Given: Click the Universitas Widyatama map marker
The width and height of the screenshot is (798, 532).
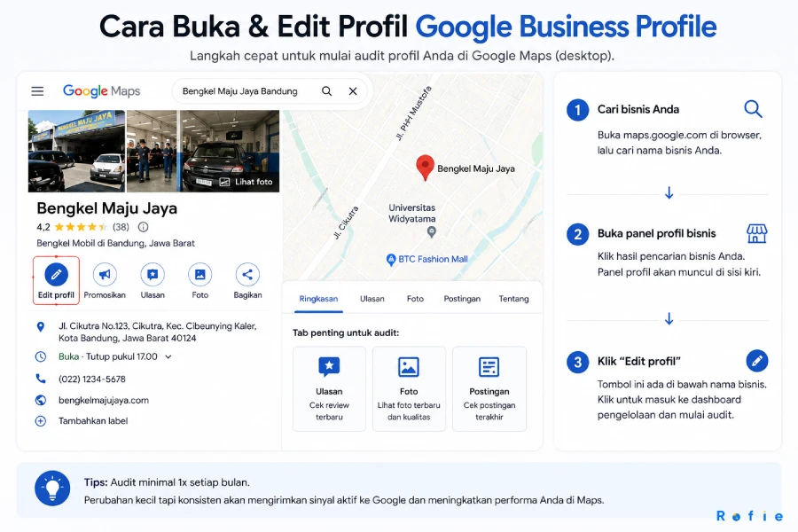Looking at the screenshot, I should (x=432, y=232).
